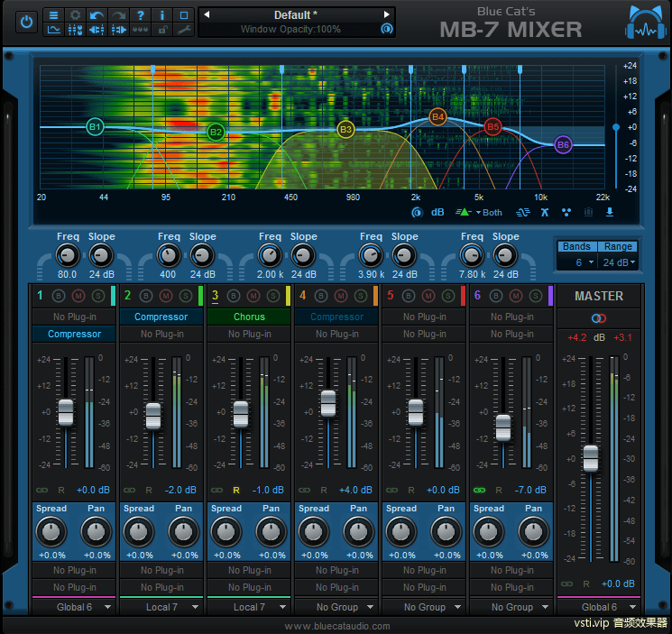
Task: Click the Freq knob showing 80.0
Action: pos(68,256)
